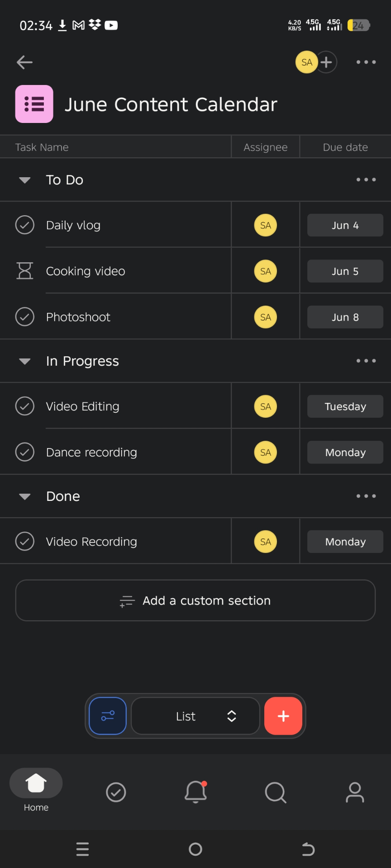Screen dimensions: 391x868
Task: Add a new task with red plus button
Action: tap(283, 716)
